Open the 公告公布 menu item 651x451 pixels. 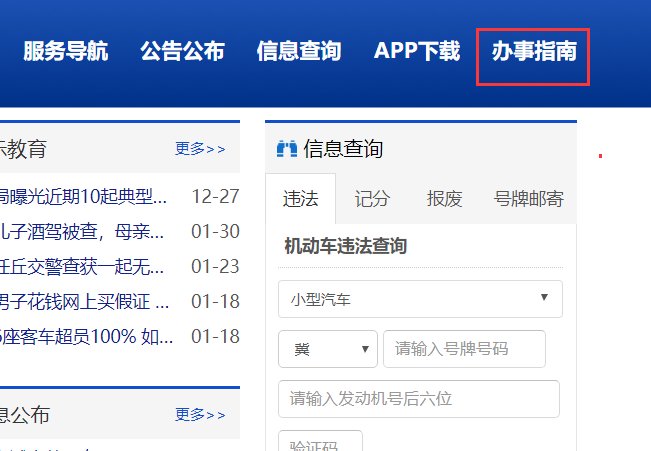pos(182,51)
